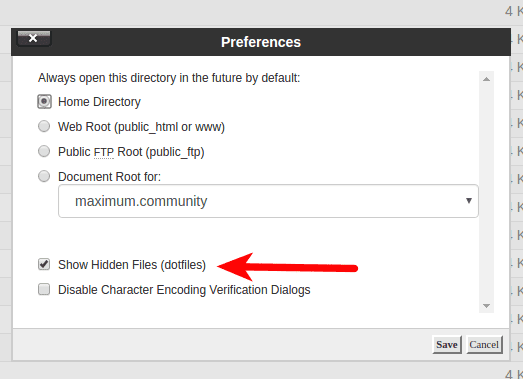The height and width of the screenshot is (379, 524).
Task: Uncheck Show Hidden Files (dotfiles) checkbox
Action: [x=44, y=264]
